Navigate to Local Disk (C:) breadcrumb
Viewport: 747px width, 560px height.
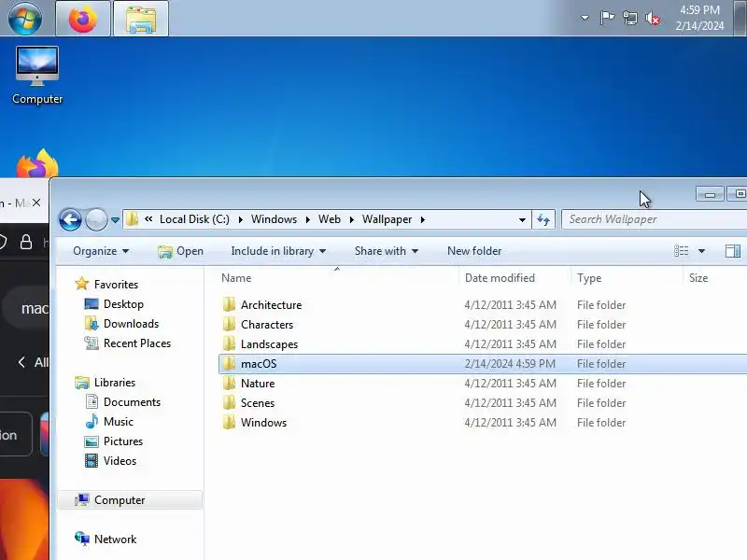tap(194, 219)
